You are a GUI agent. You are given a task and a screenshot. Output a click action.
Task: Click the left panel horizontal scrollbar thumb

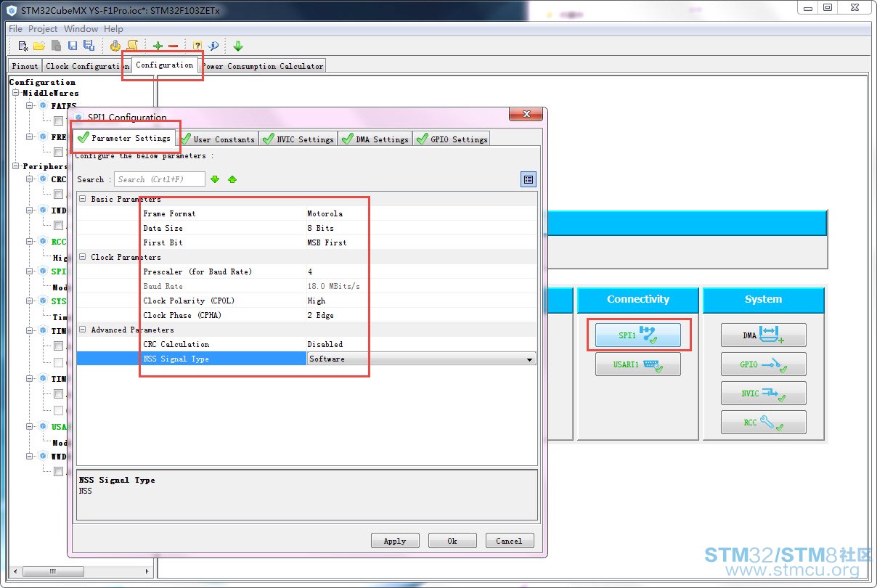[52, 572]
